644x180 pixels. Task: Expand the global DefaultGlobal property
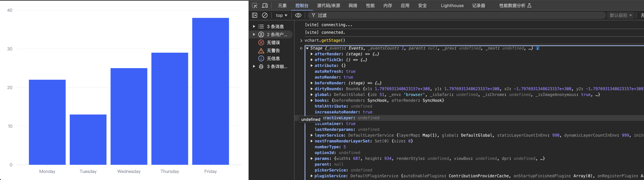311,94
